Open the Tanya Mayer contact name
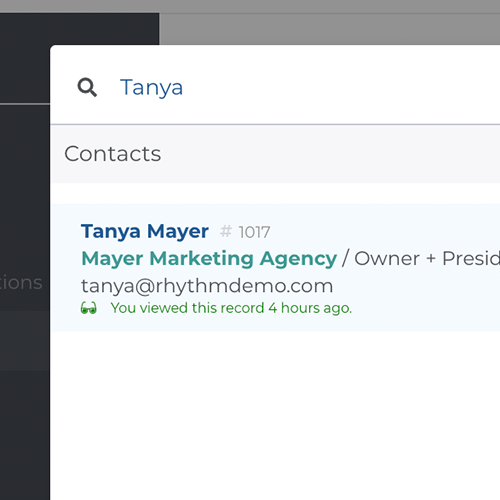This screenshot has height=500, width=500. pos(145,231)
